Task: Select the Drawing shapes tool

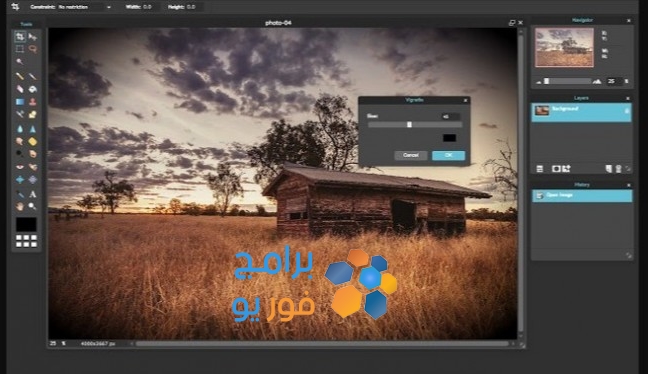Action: (x=33, y=114)
